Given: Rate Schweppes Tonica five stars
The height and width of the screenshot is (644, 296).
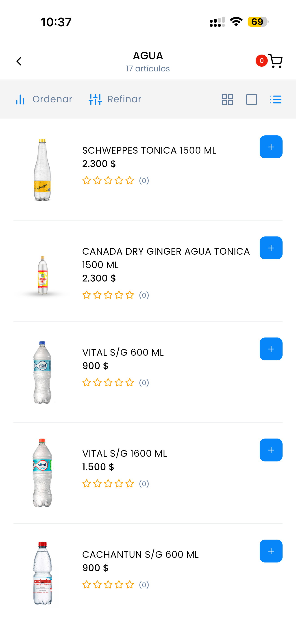Looking at the screenshot, I should [x=130, y=180].
